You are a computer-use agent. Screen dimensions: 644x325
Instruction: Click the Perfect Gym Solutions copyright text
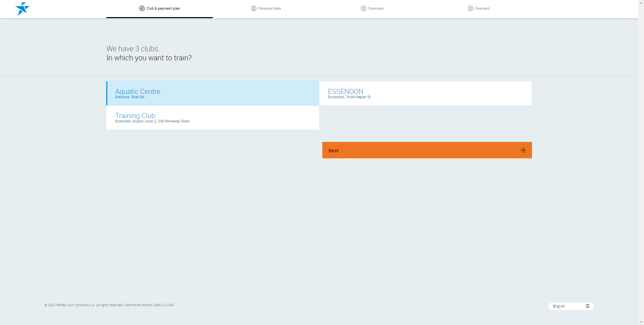click(x=109, y=305)
